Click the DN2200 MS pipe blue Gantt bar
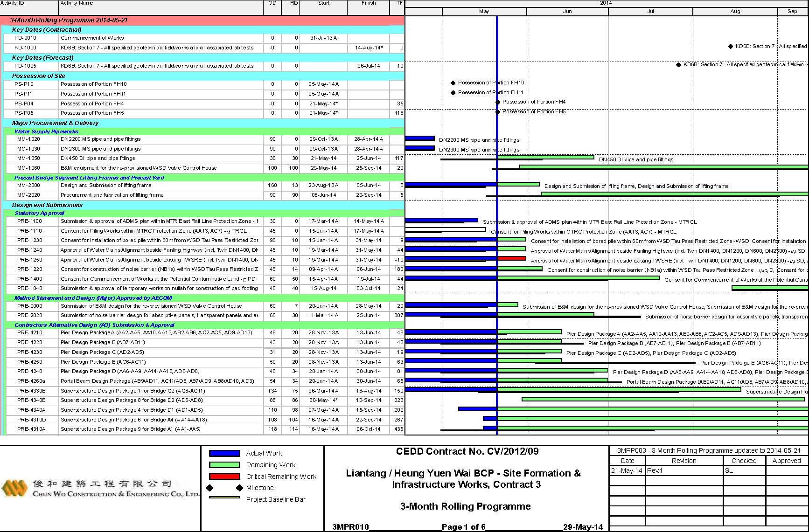The width and height of the screenshot is (809, 532). click(420, 138)
